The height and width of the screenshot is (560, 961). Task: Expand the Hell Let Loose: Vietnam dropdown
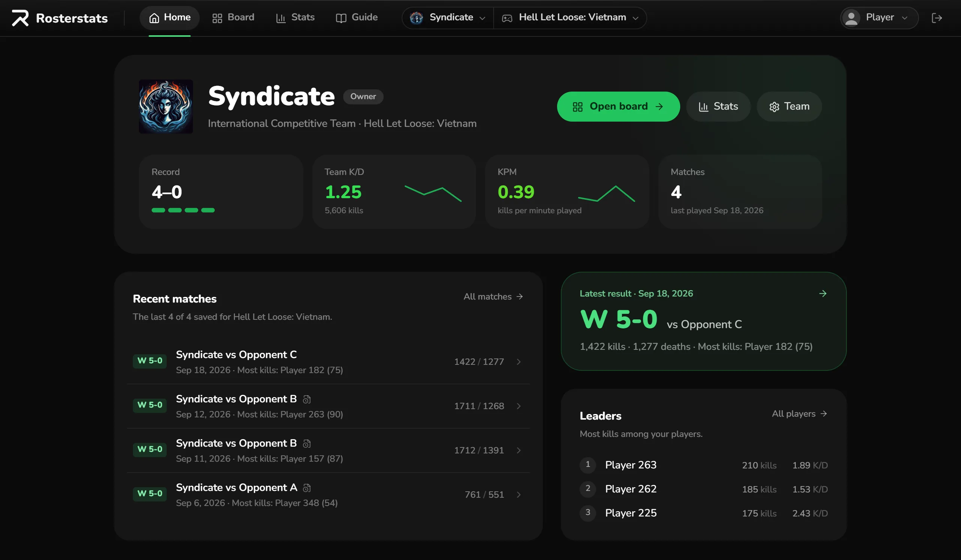click(570, 18)
